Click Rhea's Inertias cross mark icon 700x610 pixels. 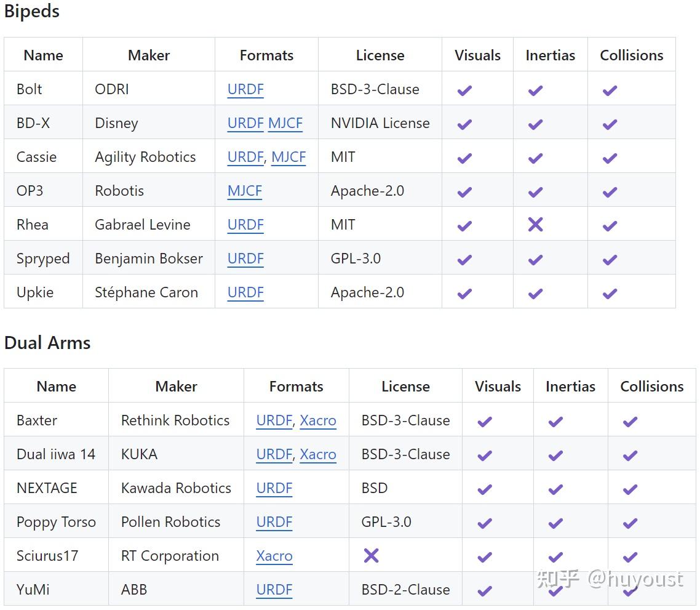click(536, 225)
